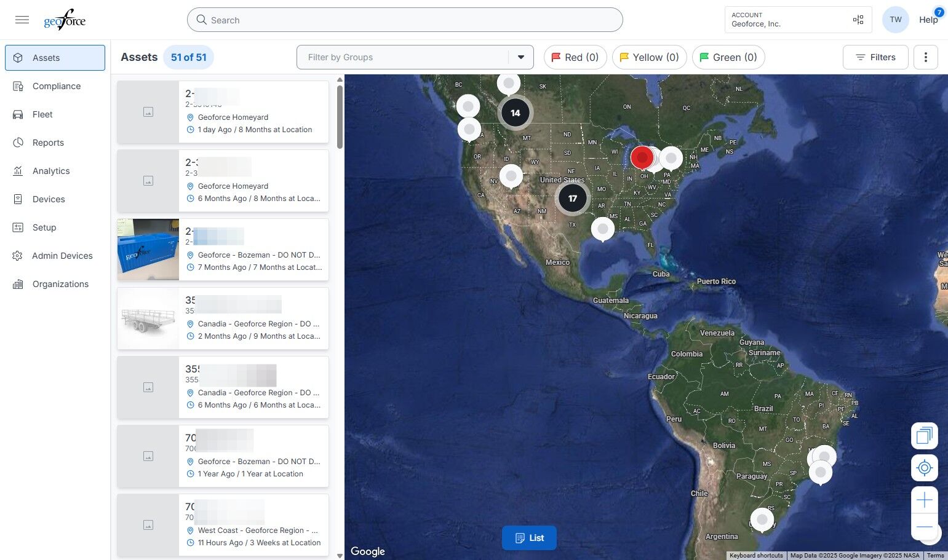
Task: Zoom in on the map
Action: [924, 500]
